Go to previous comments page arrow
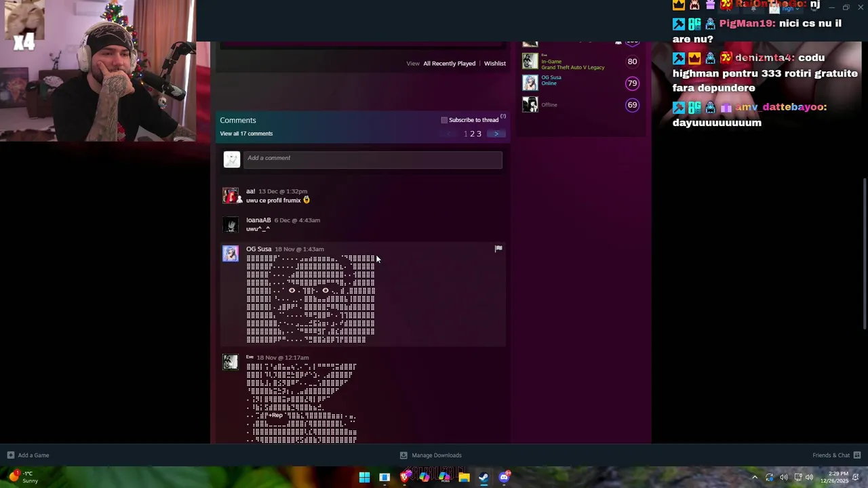 448,134
